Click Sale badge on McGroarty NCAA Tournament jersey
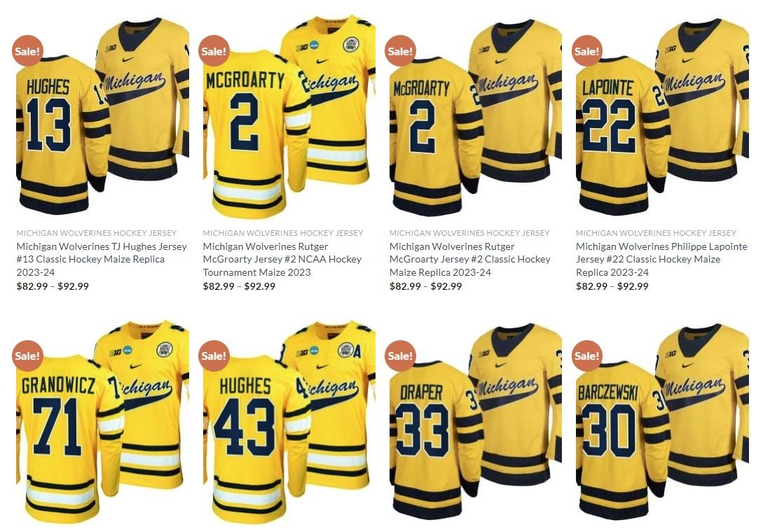The image size is (770, 532). click(x=214, y=50)
